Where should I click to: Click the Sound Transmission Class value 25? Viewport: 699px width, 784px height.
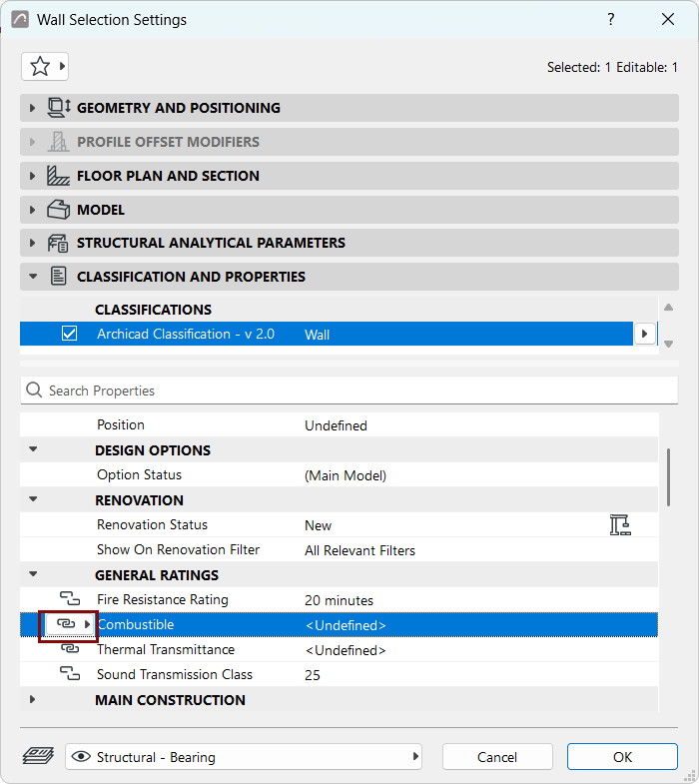pyautogui.click(x=313, y=675)
